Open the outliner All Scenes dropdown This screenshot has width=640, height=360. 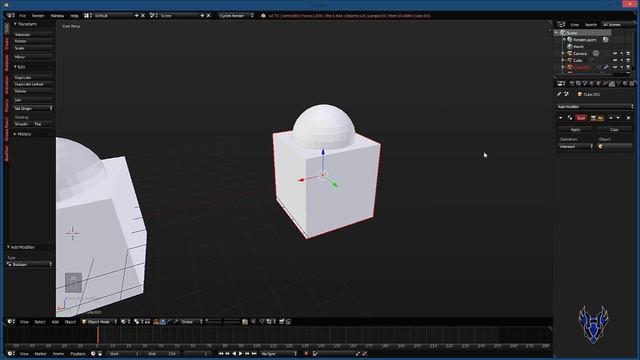tap(618, 24)
